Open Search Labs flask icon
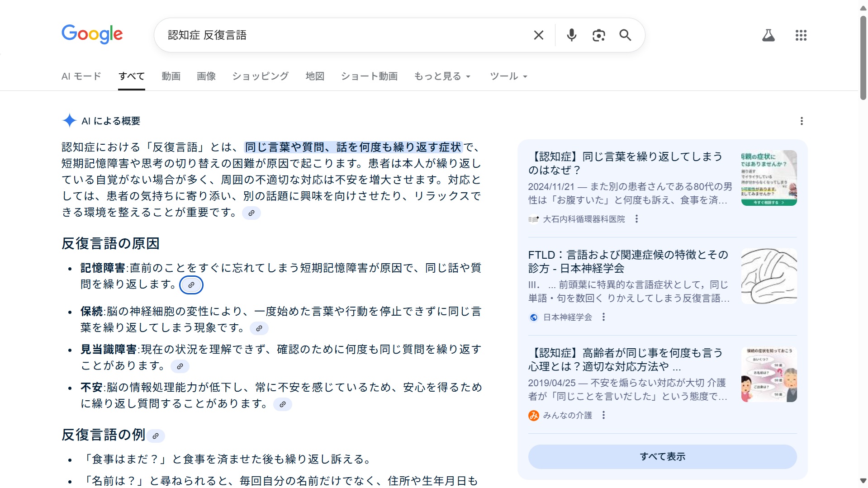This screenshot has width=868, height=488. click(x=768, y=35)
